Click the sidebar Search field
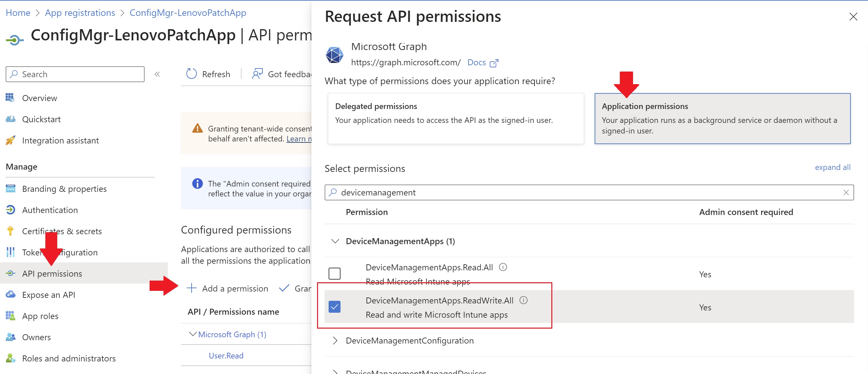868x374 pixels. click(75, 74)
